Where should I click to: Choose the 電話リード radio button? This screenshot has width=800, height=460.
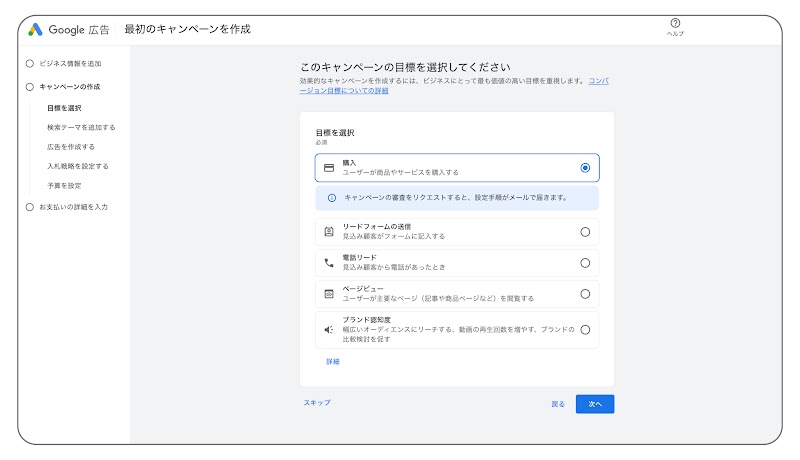[585, 263]
